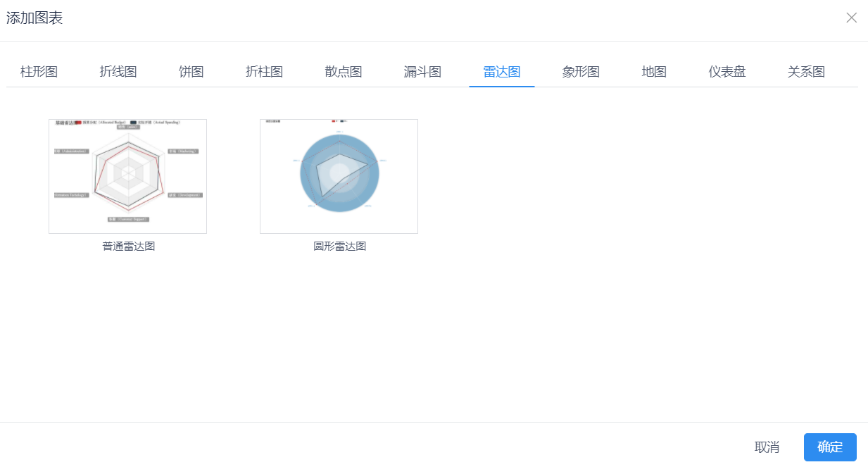Image resolution: width=868 pixels, height=467 pixels.
Task: Switch to the 地图 tab
Action: tap(654, 71)
